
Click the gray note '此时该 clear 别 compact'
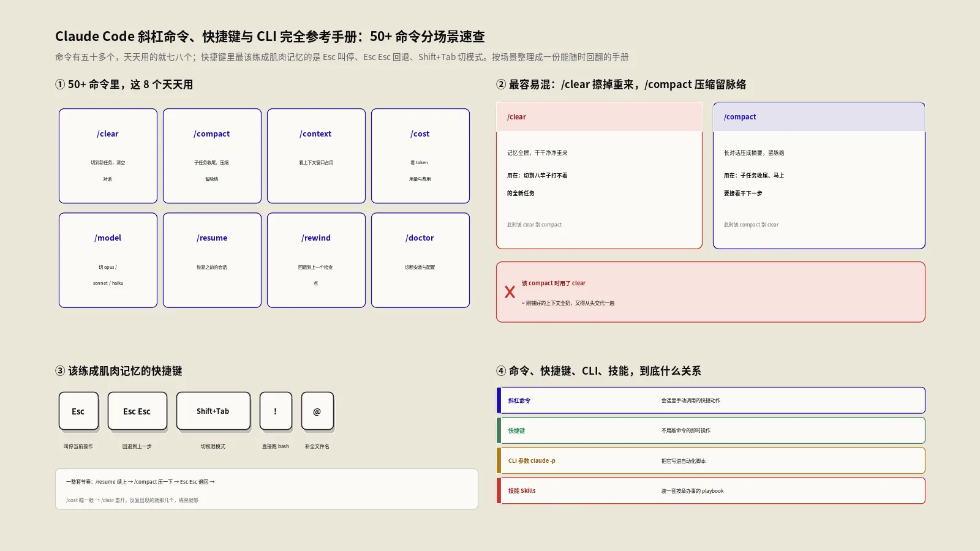534,225
